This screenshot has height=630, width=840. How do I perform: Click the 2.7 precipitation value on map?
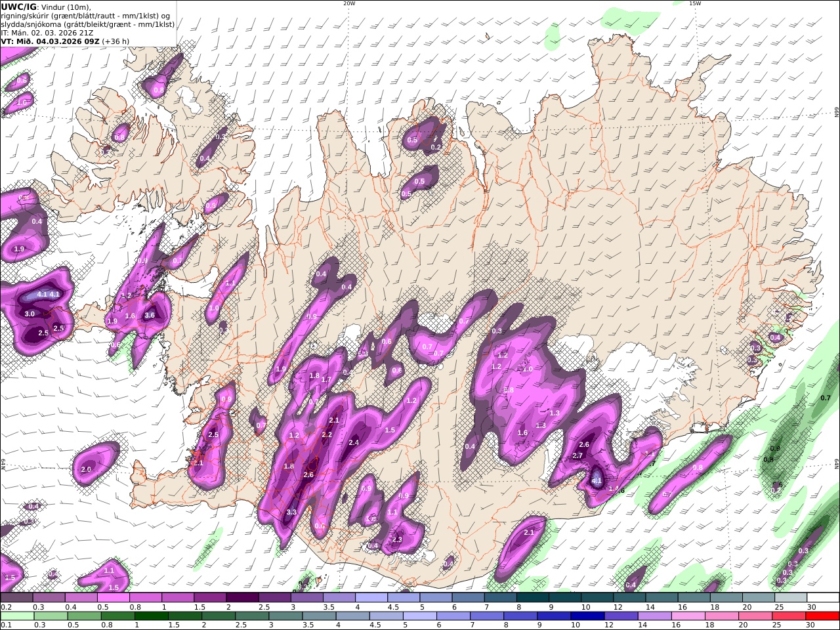click(x=577, y=455)
